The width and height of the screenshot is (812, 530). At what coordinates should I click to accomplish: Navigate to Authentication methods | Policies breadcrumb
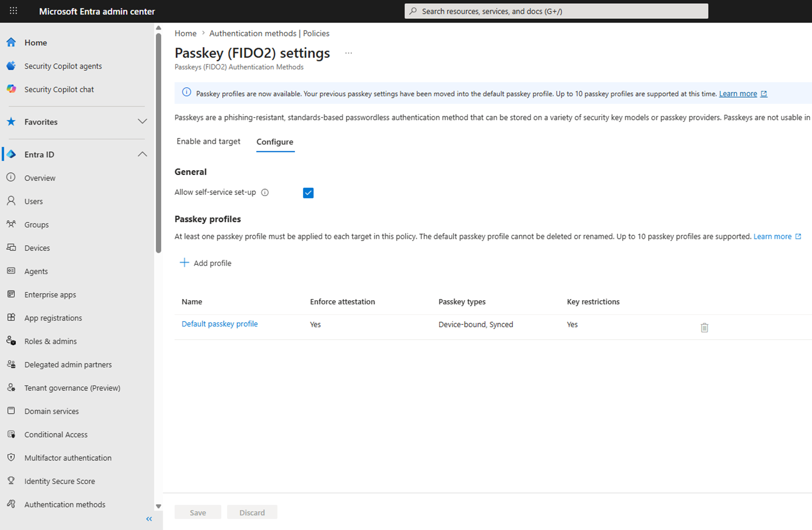[x=269, y=33]
